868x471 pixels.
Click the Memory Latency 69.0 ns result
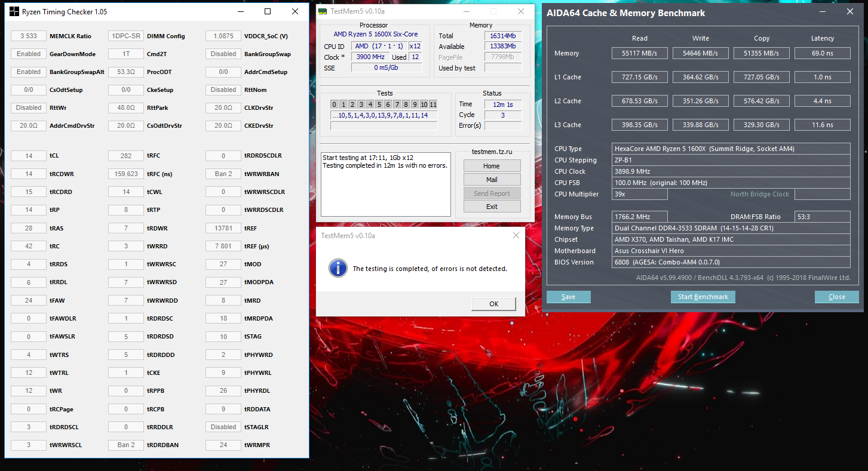[823, 53]
